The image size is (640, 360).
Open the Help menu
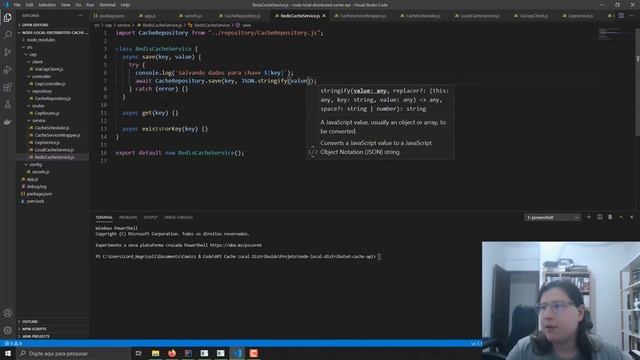click(x=125, y=5)
